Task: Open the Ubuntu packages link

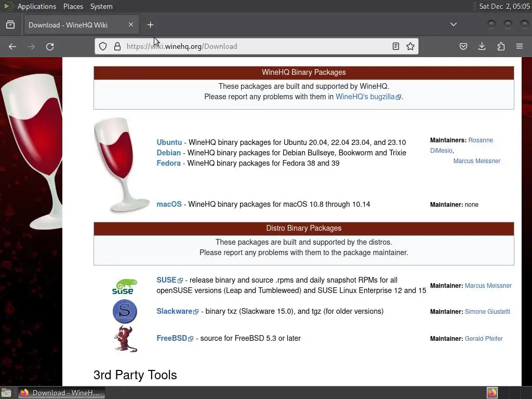Action: click(x=169, y=142)
